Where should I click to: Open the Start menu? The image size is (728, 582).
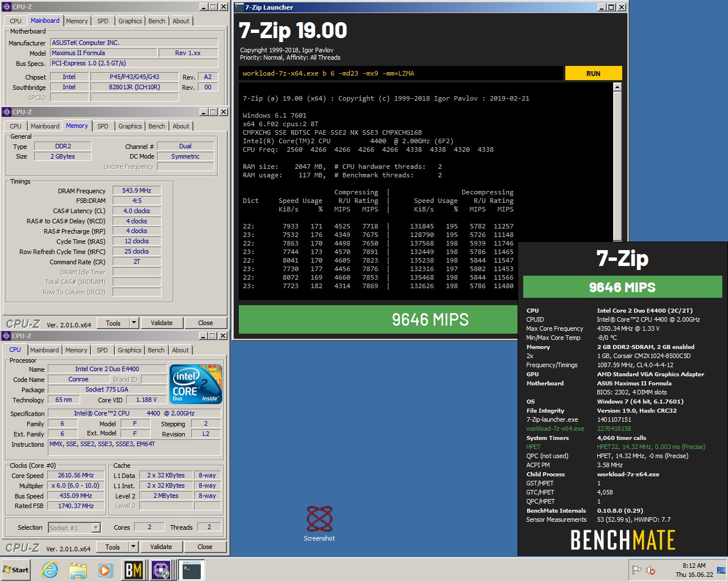[x=16, y=570]
